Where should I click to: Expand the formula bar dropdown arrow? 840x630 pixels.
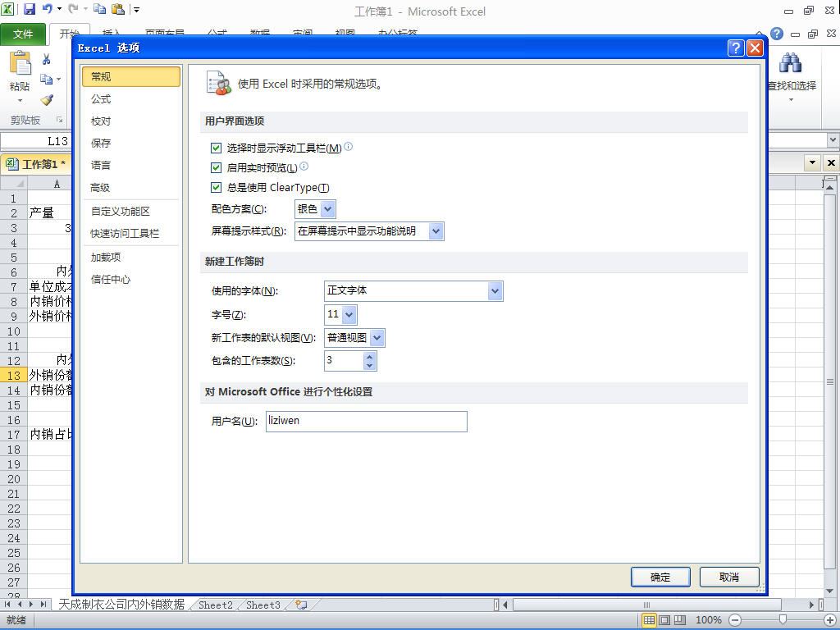tap(832, 139)
